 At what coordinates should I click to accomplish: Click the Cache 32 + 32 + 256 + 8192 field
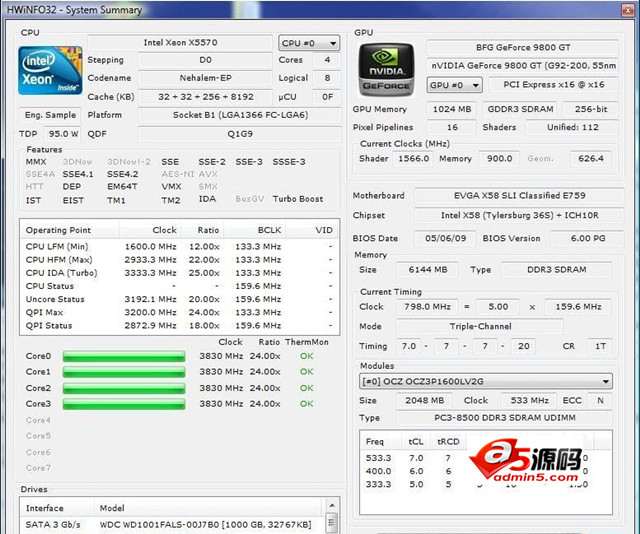coord(205,97)
